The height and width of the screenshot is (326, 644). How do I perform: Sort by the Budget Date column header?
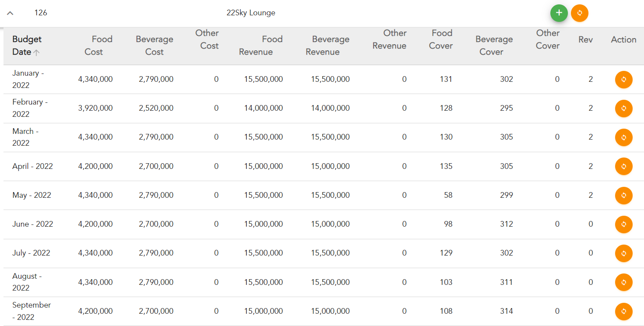tap(27, 46)
